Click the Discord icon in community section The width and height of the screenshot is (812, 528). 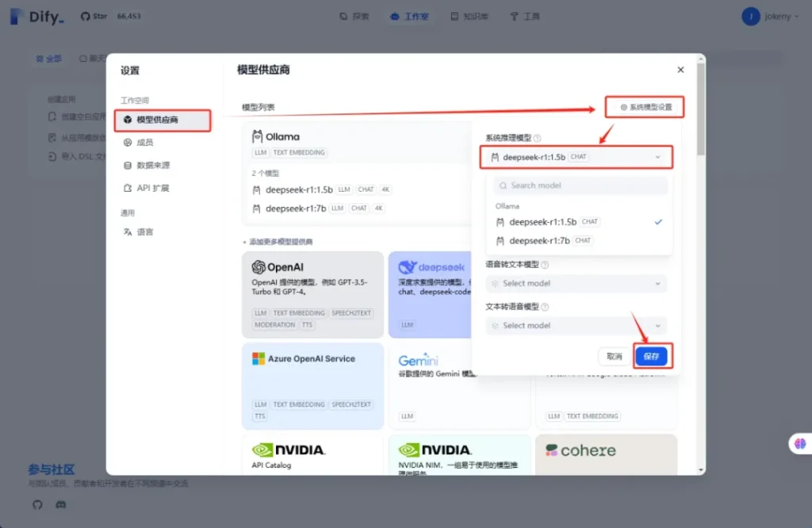point(61,504)
